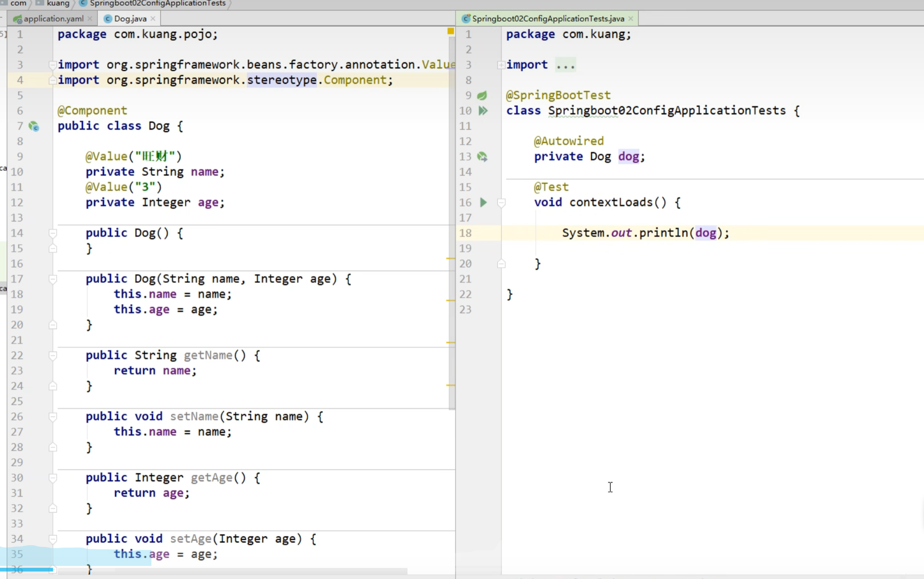Click Spring bean gutter icon beside Dog class

pyautogui.click(x=34, y=126)
